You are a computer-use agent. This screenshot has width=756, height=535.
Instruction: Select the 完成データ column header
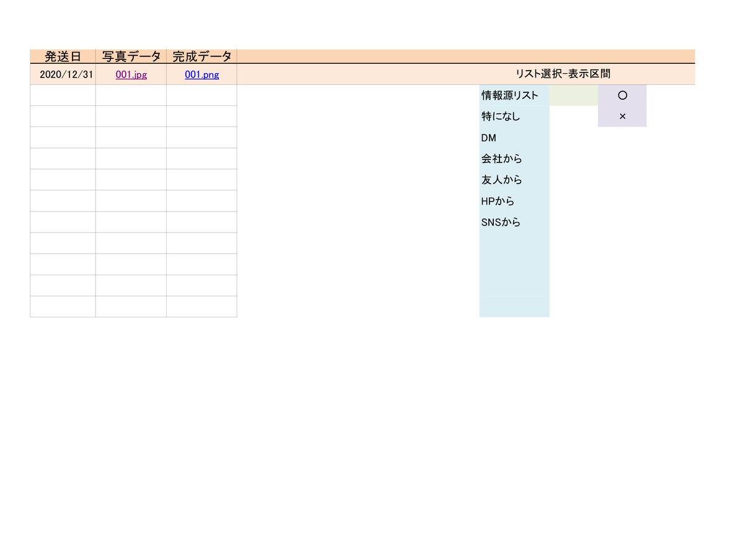point(202,56)
